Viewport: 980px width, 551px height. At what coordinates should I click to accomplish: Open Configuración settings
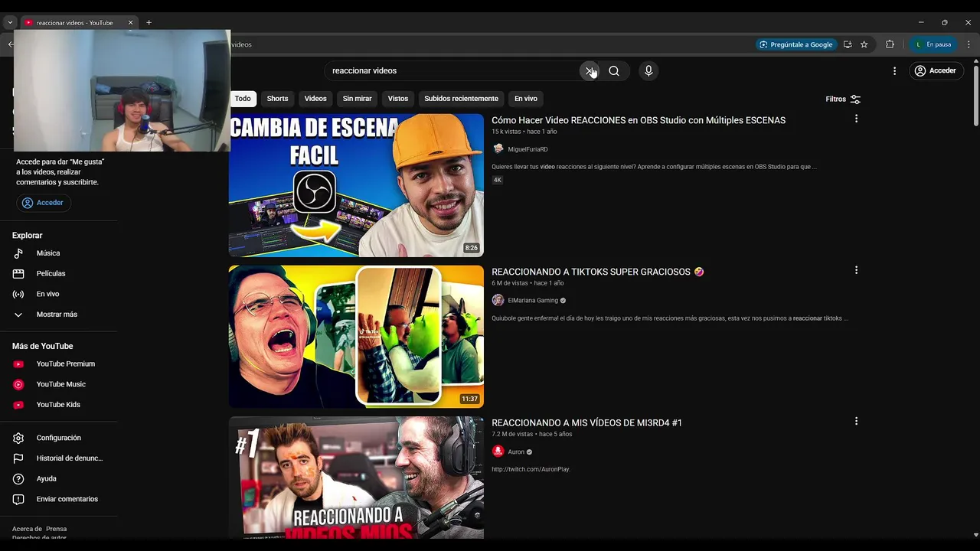59,438
